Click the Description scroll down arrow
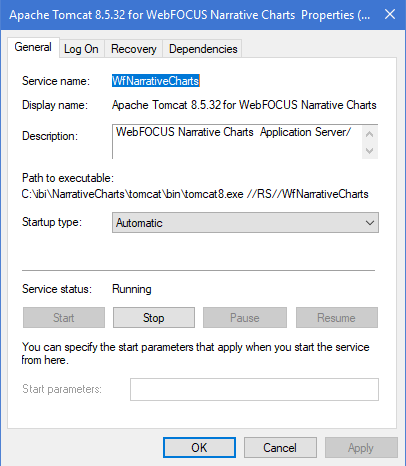This screenshot has width=406, height=466. click(370, 151)
